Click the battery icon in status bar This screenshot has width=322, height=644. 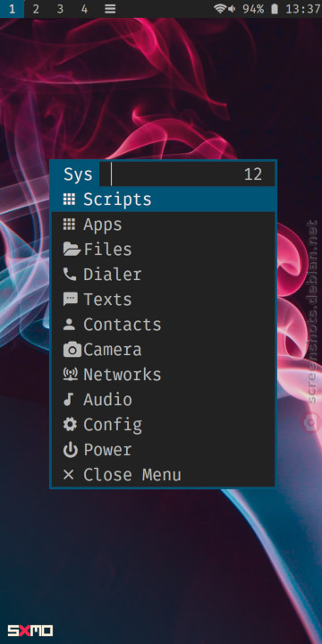coord(275,9)
